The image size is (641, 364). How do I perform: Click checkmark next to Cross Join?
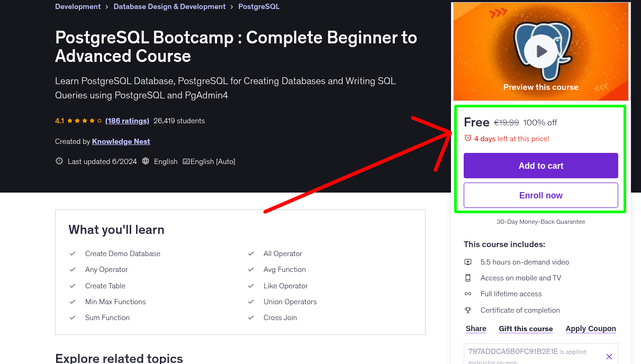point(251,317)
